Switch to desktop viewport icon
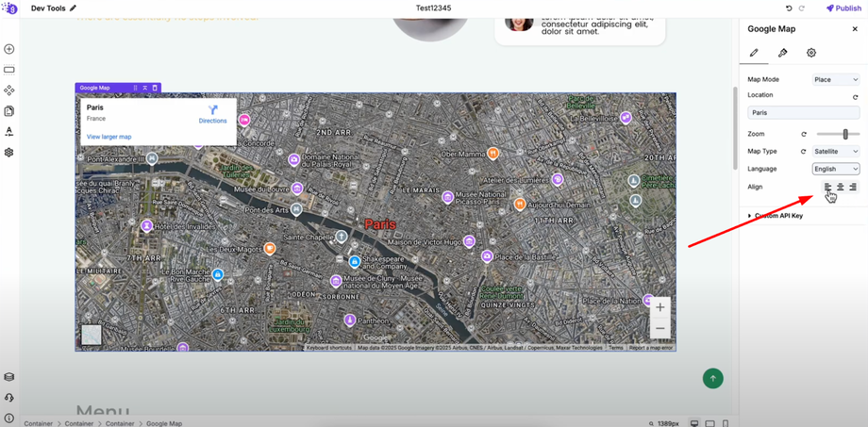Image resolution: width=868 pixels, height=427 pixels. tap(694, 423)
